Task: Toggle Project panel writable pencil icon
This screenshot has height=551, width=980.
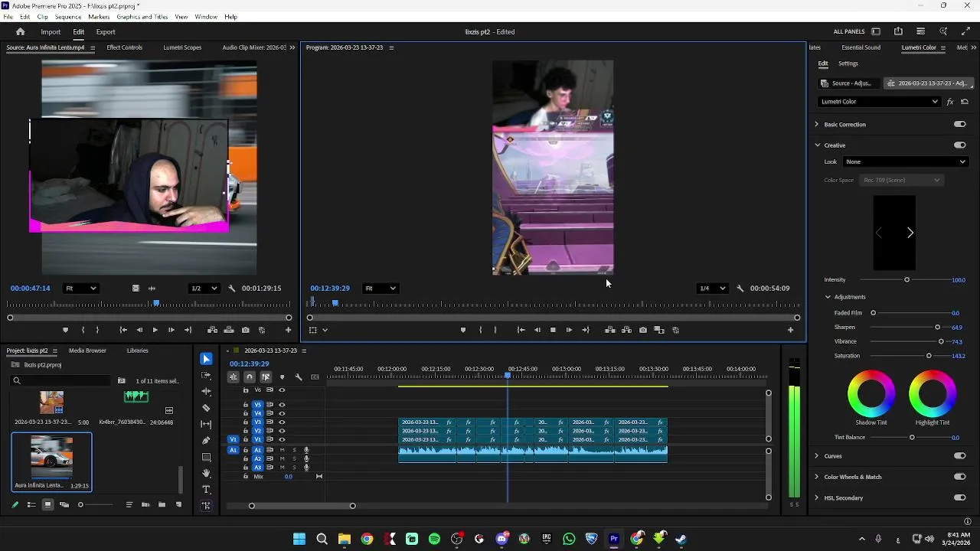Action: click(15, 504)
